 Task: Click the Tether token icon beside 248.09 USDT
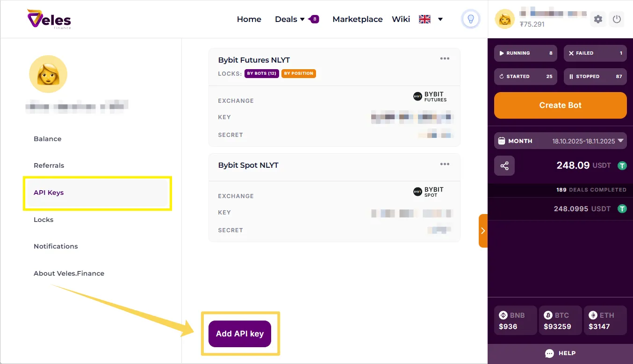coord(622,165)
